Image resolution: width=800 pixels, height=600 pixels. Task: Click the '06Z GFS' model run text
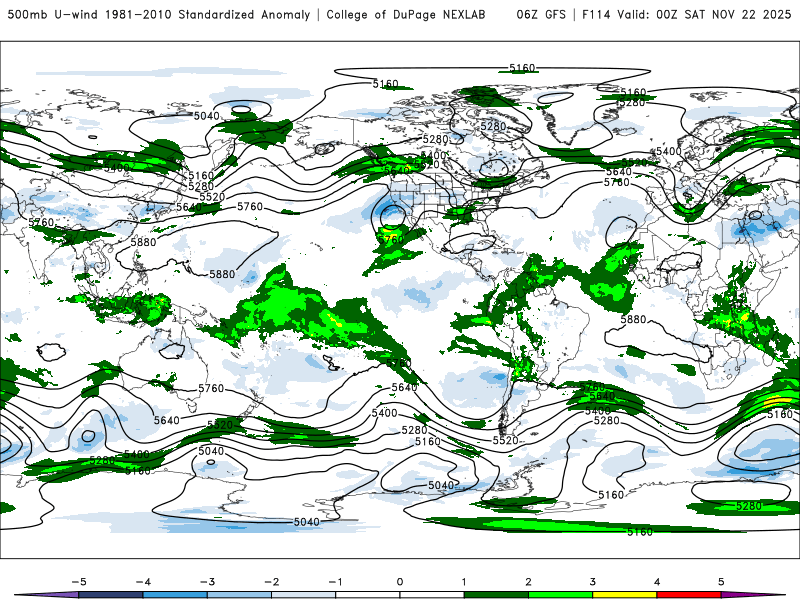point(541,14)
